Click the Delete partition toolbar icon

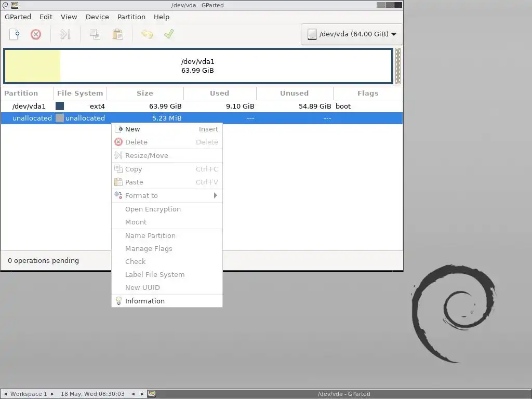coord(36,34)
